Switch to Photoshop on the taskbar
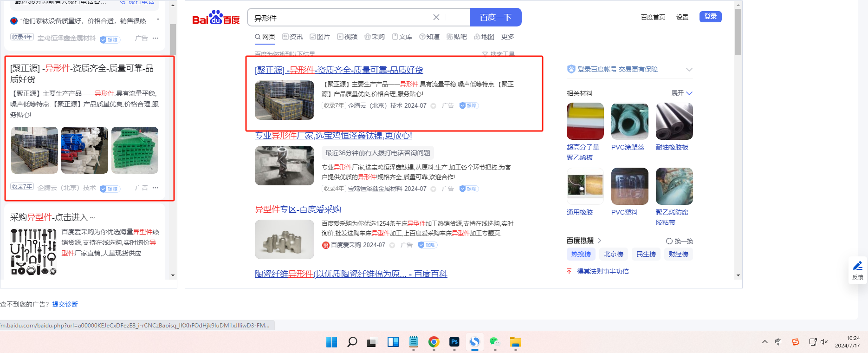 click(454, 342)
